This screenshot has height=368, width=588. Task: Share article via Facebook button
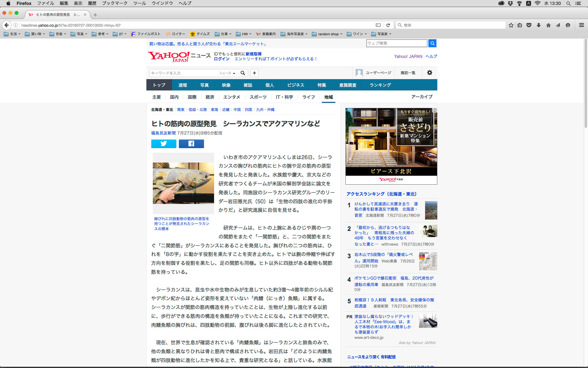click(x=191, y=144)
